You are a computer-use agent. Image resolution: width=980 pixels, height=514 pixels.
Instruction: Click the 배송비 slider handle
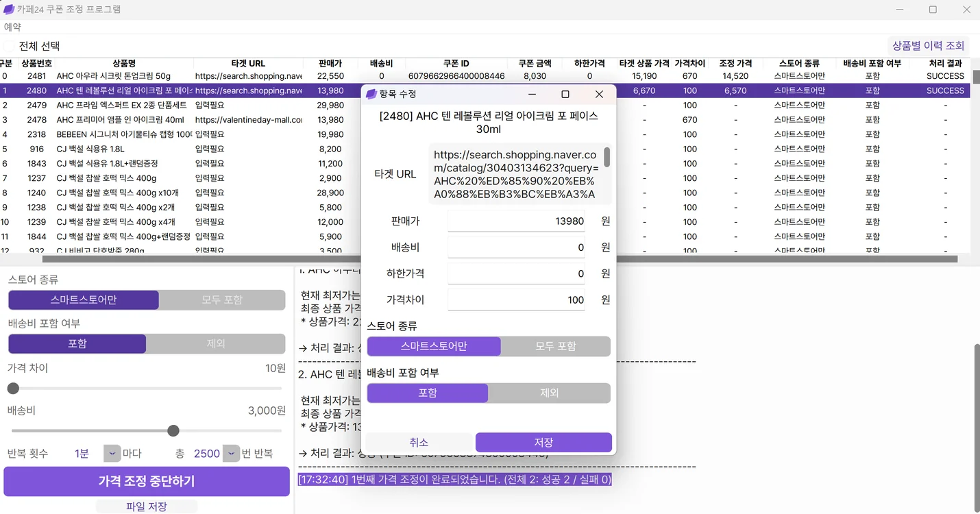click(x=173, y=430)
